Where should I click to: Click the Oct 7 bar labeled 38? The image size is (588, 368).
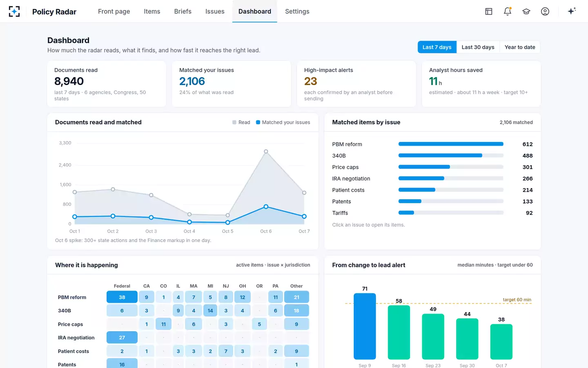point(501,342)
